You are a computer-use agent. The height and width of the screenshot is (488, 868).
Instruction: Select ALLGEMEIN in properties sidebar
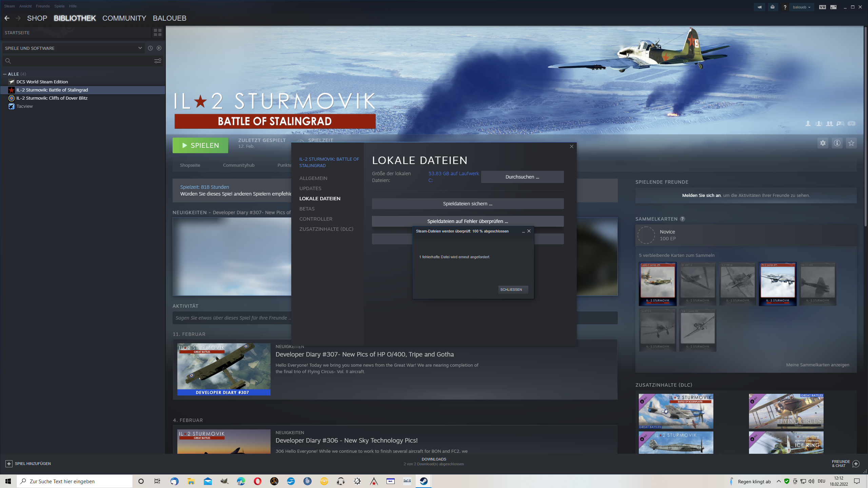pos(313,178)
